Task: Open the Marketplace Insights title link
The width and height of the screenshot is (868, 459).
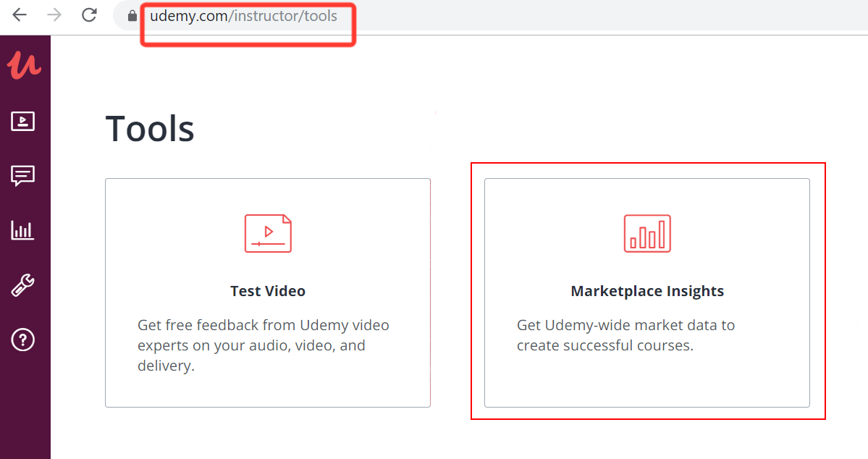Action: 647,291
